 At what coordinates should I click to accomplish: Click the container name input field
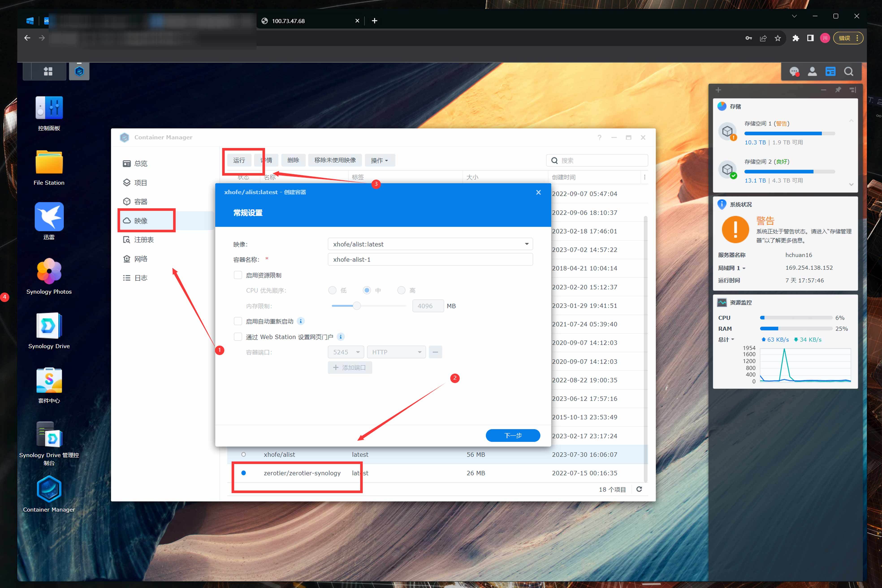click(x=430, y=259)
